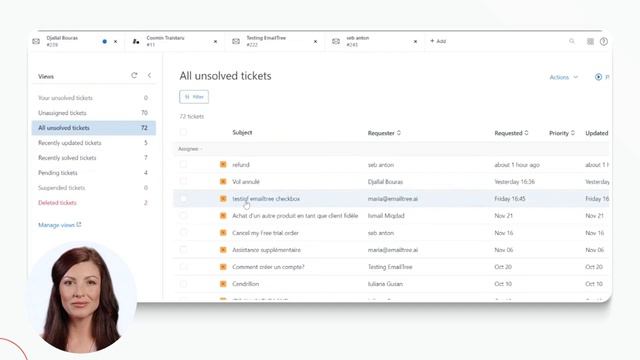
Task: Open Your unsolved tickets view
Action: [x=93, y=98]
